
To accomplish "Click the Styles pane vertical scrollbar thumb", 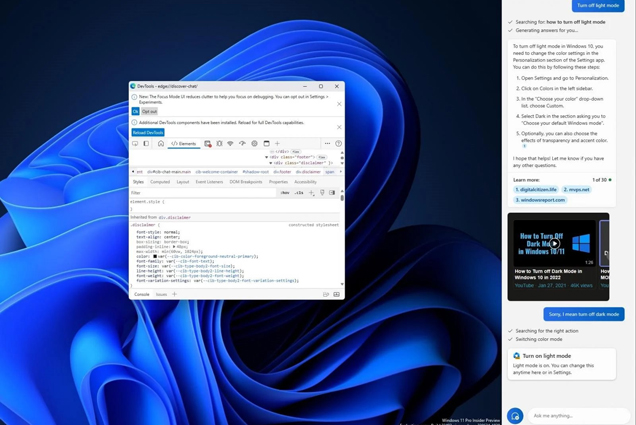I will [x=342, y=198].
